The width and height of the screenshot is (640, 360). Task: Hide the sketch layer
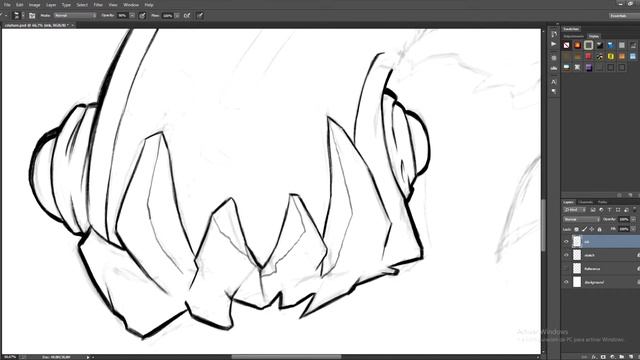566,255
